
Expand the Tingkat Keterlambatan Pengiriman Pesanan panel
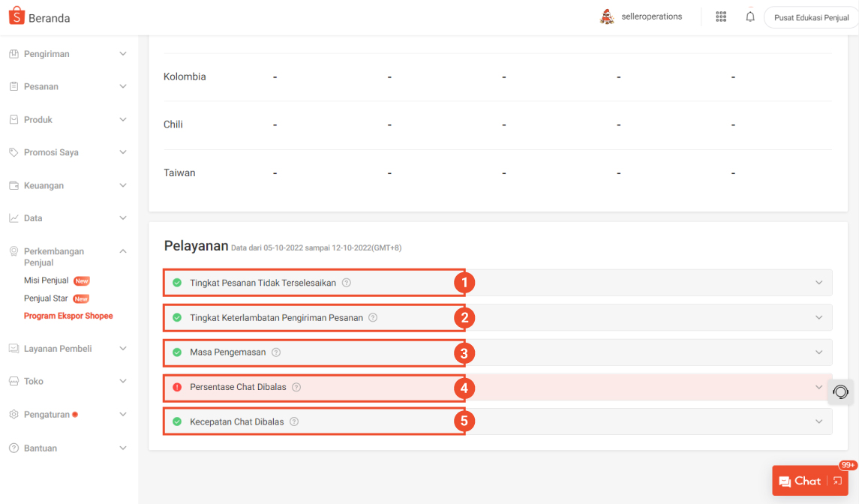(819, 317)
